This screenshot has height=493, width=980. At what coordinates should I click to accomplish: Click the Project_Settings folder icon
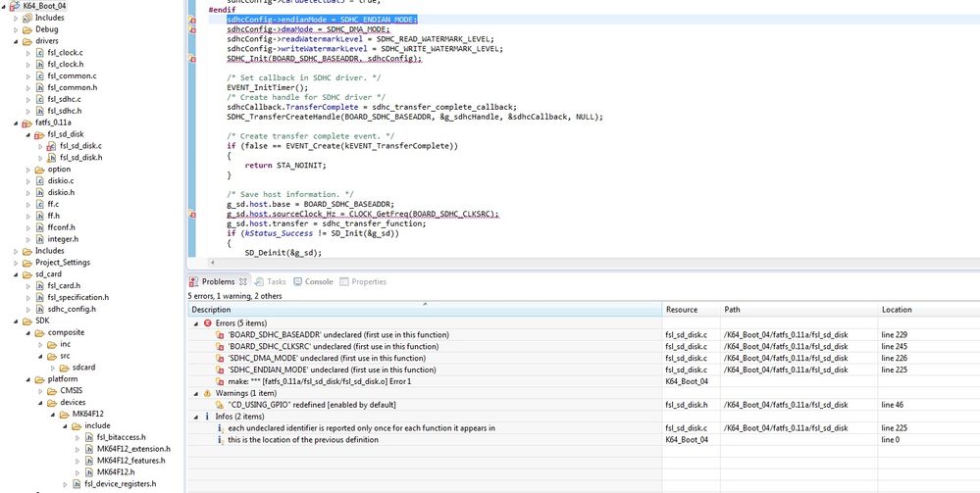click(x=27, y=263)
